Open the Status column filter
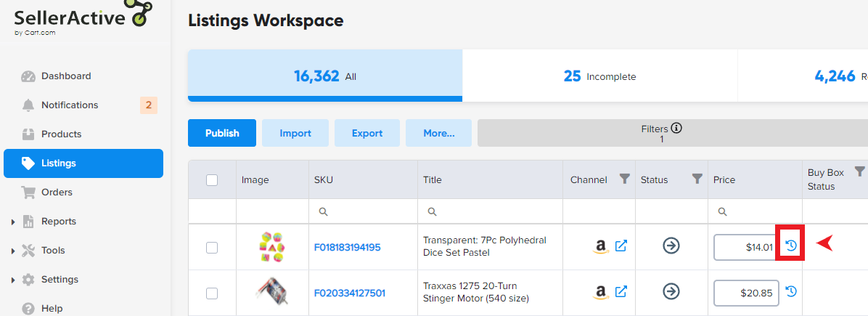 click(x=697, y=179)
